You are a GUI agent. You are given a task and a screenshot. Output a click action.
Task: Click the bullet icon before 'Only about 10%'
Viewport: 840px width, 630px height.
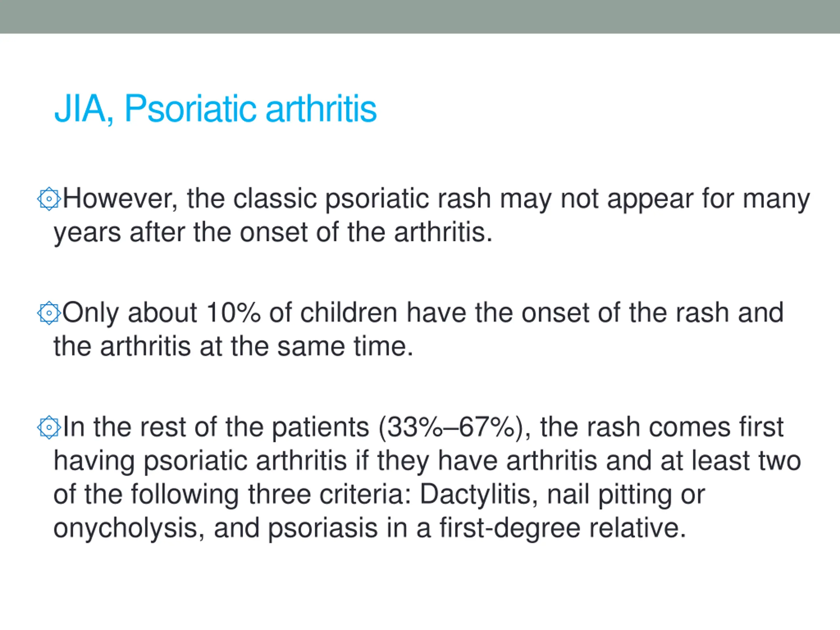point(49,313)
